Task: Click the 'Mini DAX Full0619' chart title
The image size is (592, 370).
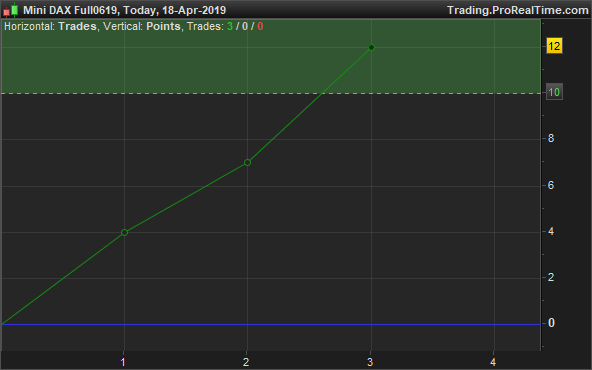Action: pyautogui.click(x=71, y=10)
